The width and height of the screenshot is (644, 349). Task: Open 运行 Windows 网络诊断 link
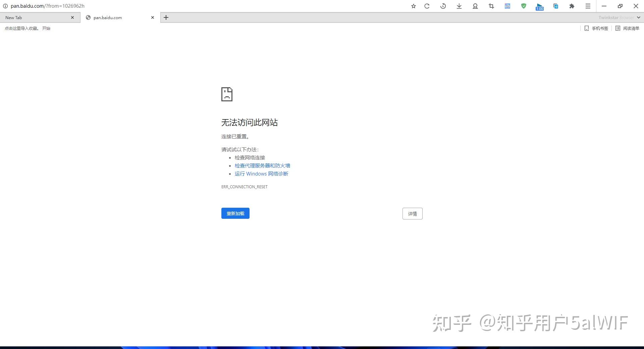coord(262,173)
